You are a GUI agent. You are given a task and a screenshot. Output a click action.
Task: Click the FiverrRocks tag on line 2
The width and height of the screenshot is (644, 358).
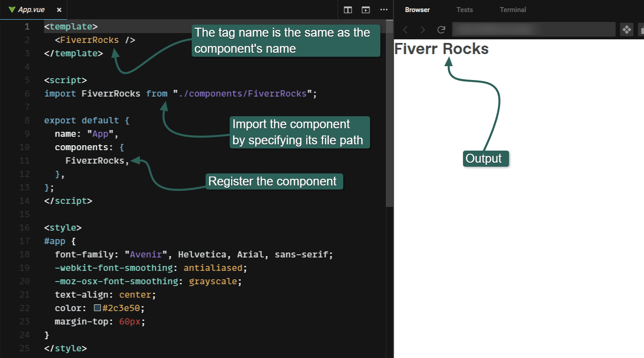(89, 40)
